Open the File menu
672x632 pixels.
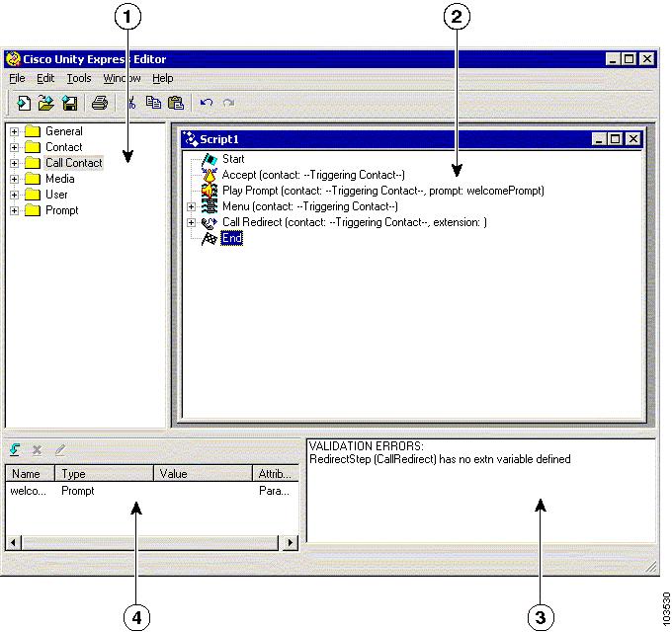(17, 78)
